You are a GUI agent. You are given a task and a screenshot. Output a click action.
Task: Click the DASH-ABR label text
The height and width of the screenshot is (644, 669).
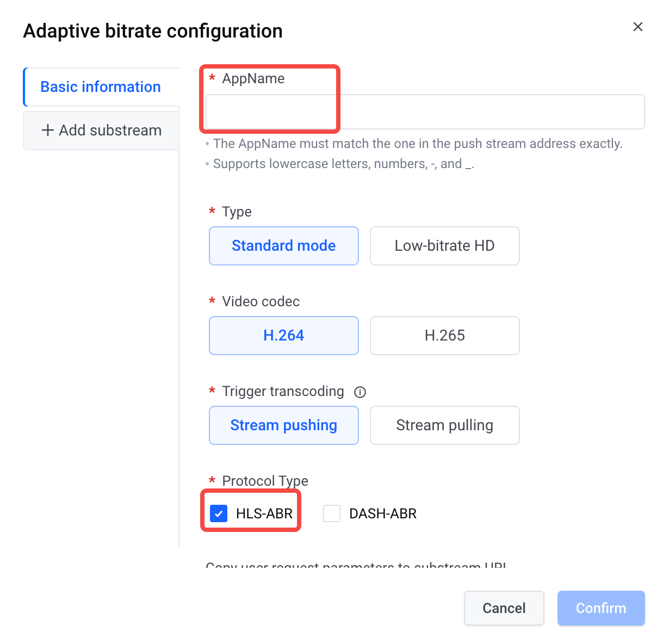pyautogui.click(x=383, y=513)
